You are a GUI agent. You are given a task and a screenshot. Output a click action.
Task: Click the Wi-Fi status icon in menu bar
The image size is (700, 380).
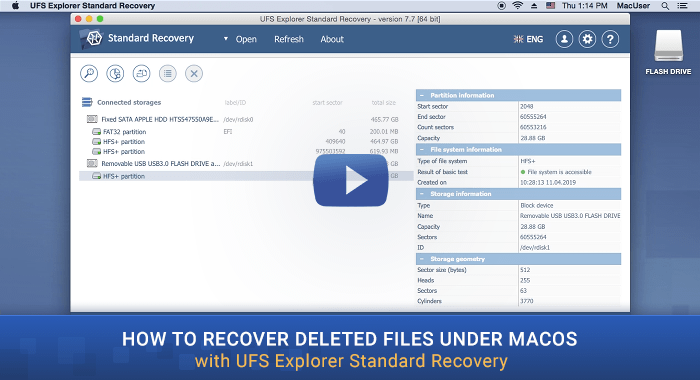coord(518,6)
